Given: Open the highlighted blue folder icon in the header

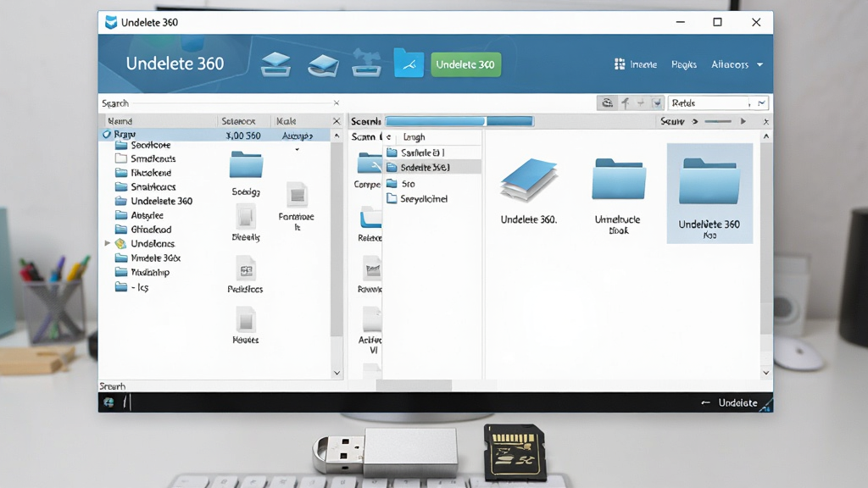Looking at the screenshot, I should [409, 64].
